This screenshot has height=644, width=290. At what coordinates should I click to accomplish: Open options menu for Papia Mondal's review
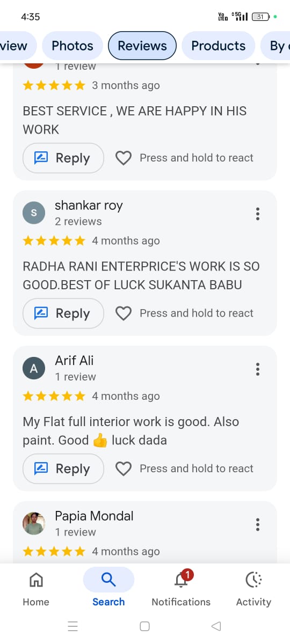pos(258,524)
